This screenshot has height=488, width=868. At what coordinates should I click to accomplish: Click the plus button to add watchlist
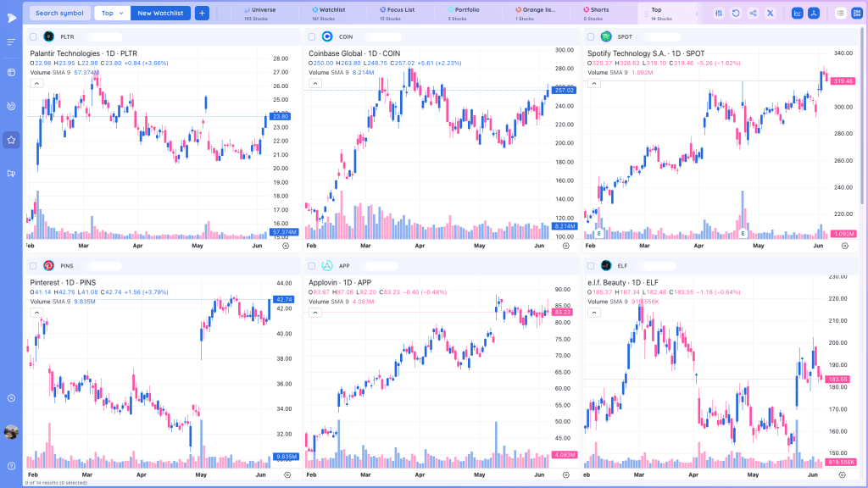202,14
